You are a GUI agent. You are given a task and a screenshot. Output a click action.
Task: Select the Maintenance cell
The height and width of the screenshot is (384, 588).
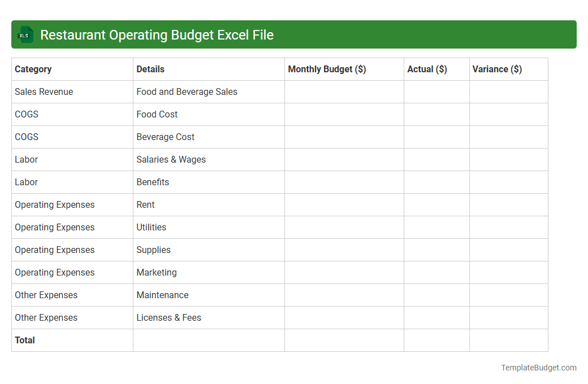click(x=162, y=295)
